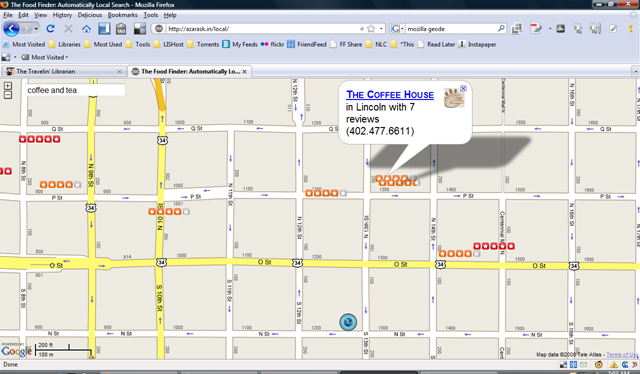Click the Delicious checkered logo toolbar icon
This screenshot has height=374, width=640.
(140, 29)
